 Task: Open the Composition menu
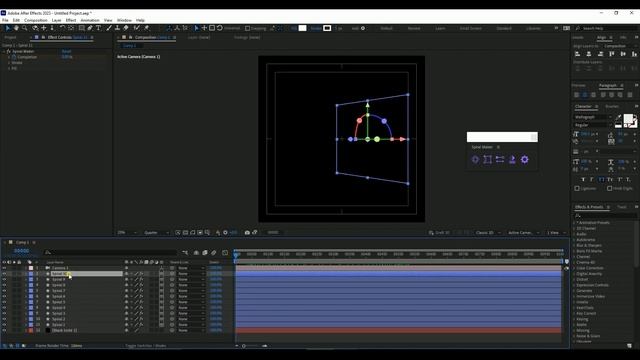pos(36,20)
